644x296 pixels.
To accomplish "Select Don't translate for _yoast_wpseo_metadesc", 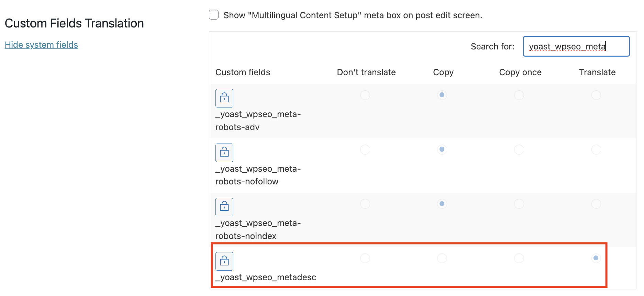I will coord(365,258).
